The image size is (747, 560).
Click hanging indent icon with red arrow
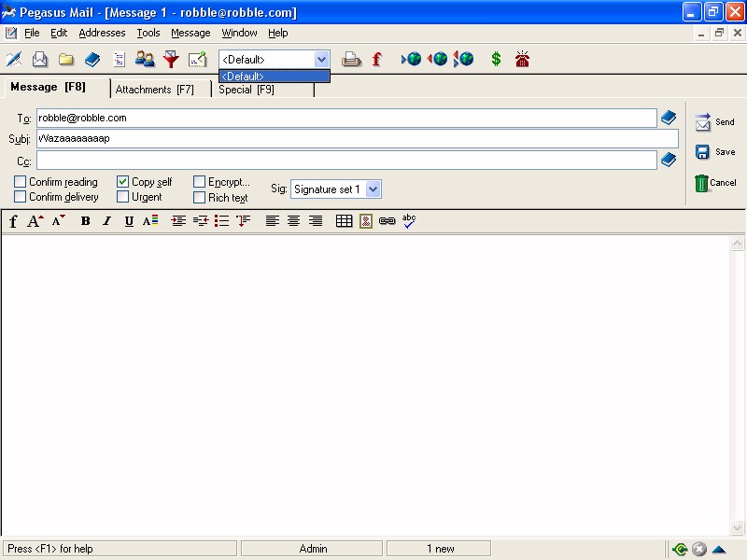coord(244,221)
